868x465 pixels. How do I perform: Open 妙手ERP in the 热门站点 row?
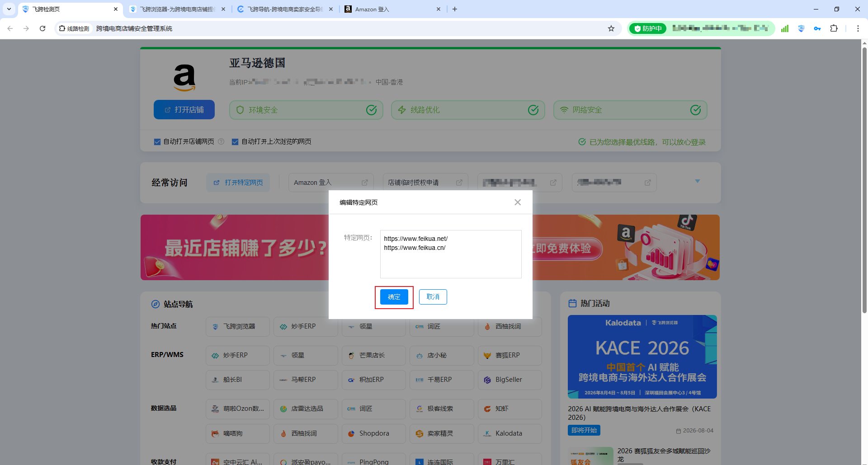click(306, 326)
